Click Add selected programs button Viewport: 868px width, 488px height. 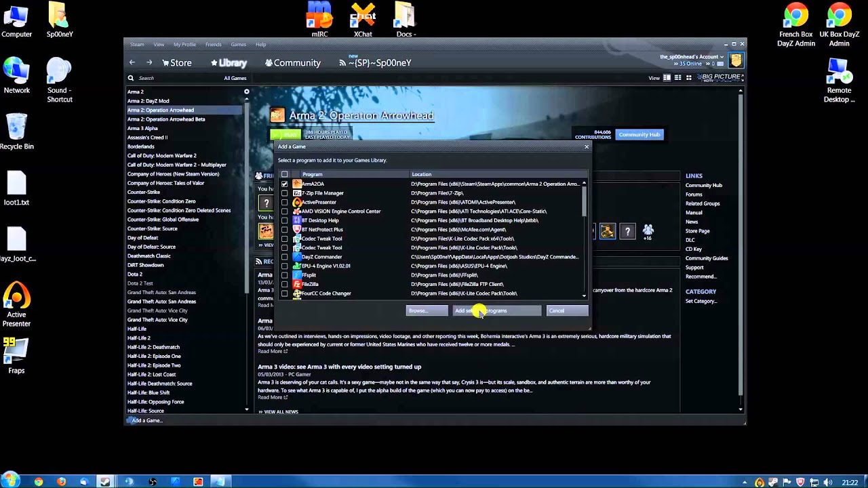(497, 310)
